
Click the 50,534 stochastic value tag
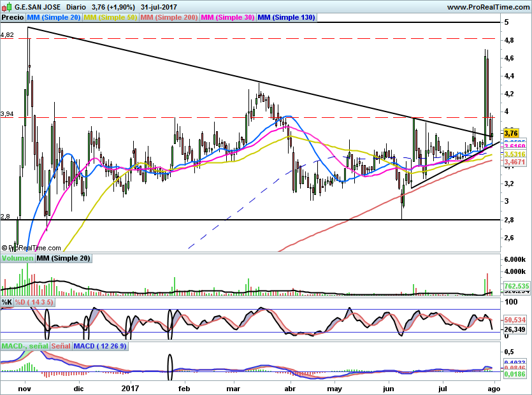515,320
